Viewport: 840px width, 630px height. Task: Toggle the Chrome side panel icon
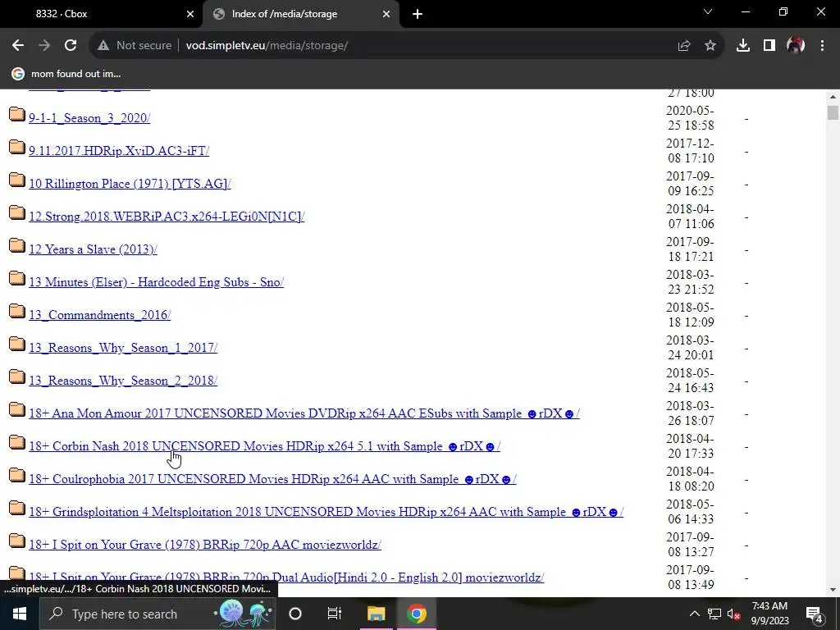pos(769,46)
